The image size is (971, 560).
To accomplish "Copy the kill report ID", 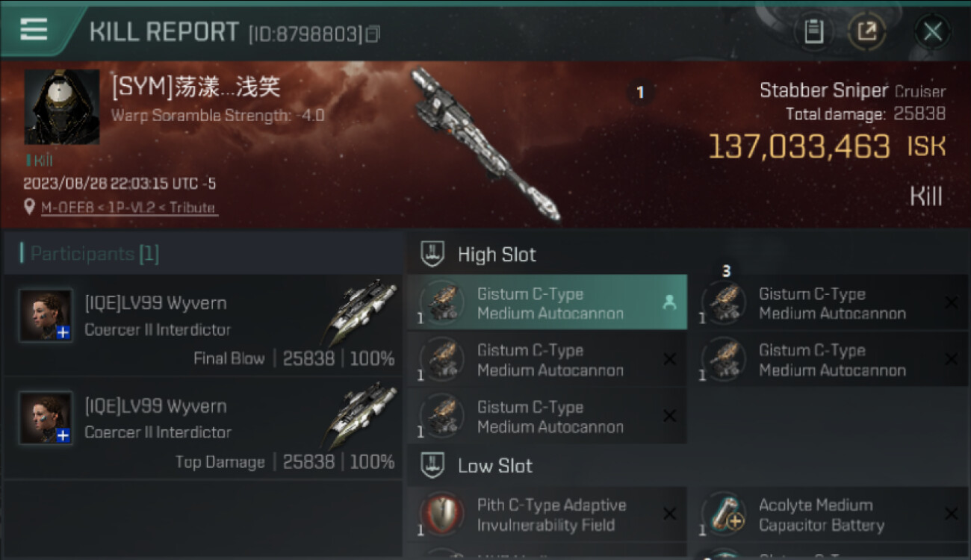I will [373, 34].
